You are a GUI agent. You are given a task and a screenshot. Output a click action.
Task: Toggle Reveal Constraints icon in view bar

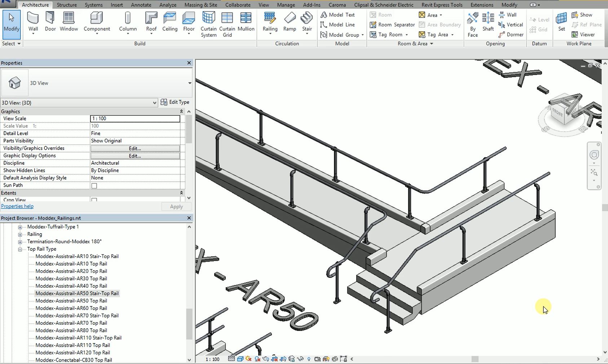click(344, 359)
